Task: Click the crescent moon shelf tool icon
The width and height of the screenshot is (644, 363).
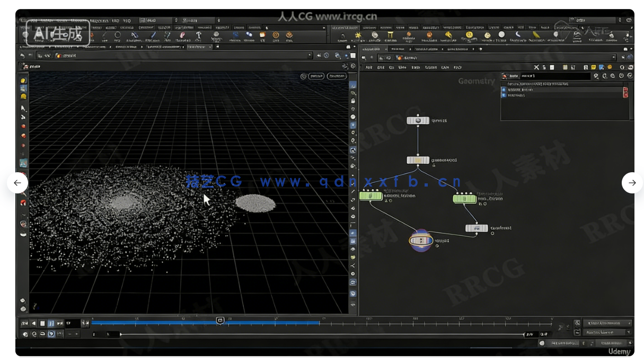Action: pyautogui.click(x=518, y=35)
